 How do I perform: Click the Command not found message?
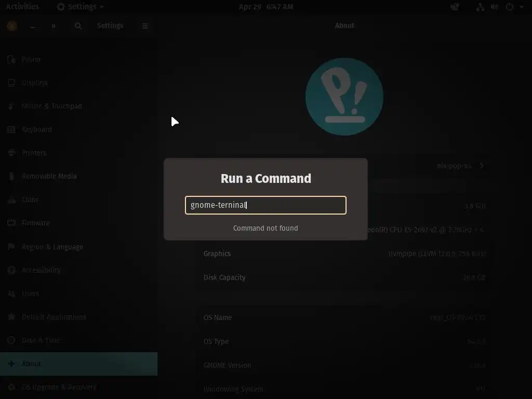click(265, 229)
